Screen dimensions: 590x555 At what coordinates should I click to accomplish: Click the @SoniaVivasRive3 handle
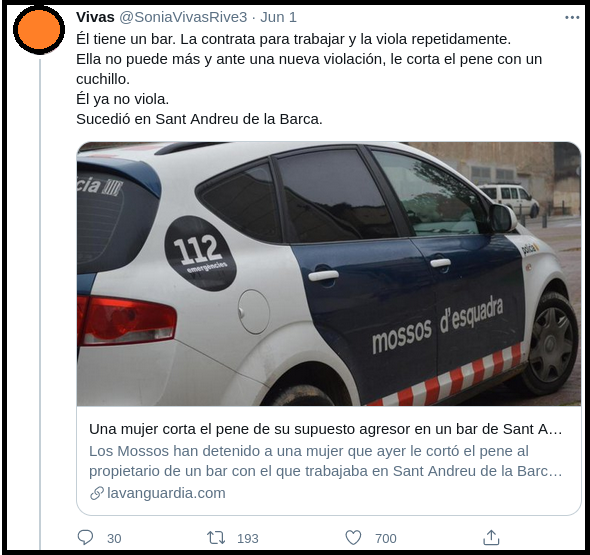pyautogui.click(x=183, y=17)
